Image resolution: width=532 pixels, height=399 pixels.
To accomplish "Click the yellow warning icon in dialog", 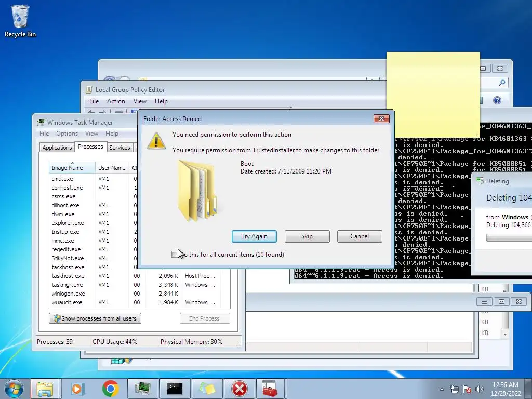I will coord(156,141).
